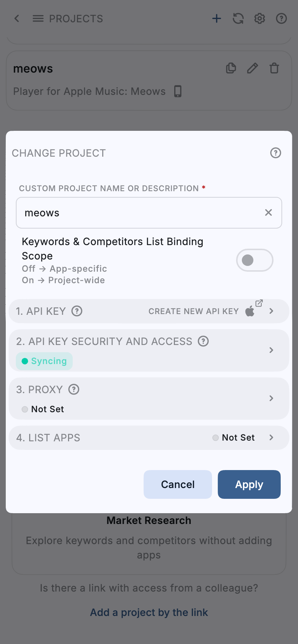Clear the project name with X icon
The height and width of the screenshot is (644, 298).
coord(268,212)
